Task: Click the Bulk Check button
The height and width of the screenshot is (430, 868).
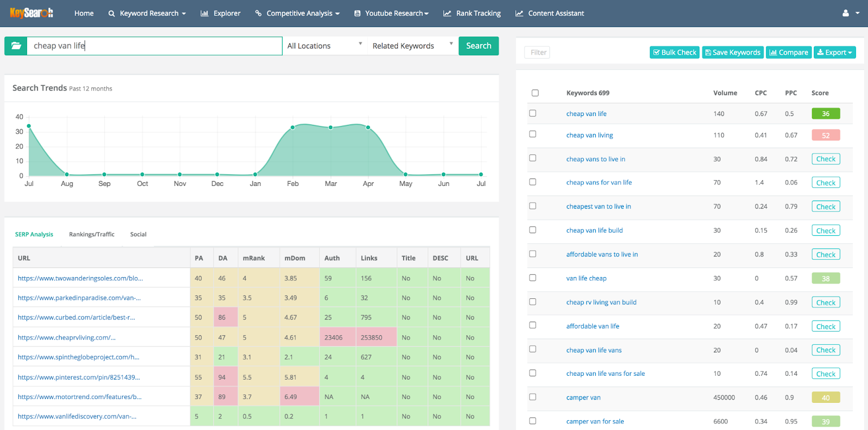Action: point(674,53)
